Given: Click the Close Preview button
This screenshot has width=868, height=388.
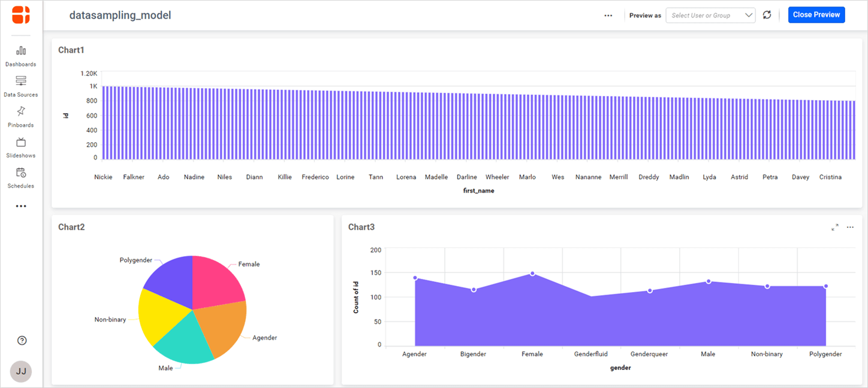Looking at the screenshot, I should [x=816, y=14].
